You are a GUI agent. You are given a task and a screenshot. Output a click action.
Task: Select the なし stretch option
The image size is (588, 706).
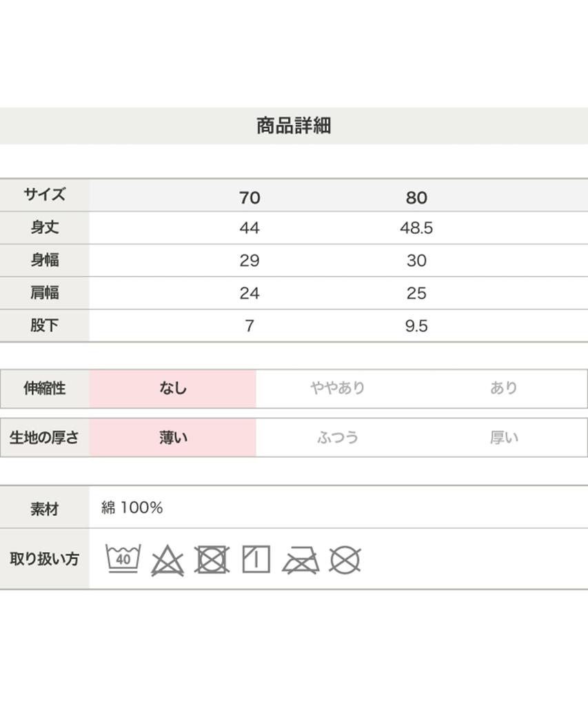(173, 389)
